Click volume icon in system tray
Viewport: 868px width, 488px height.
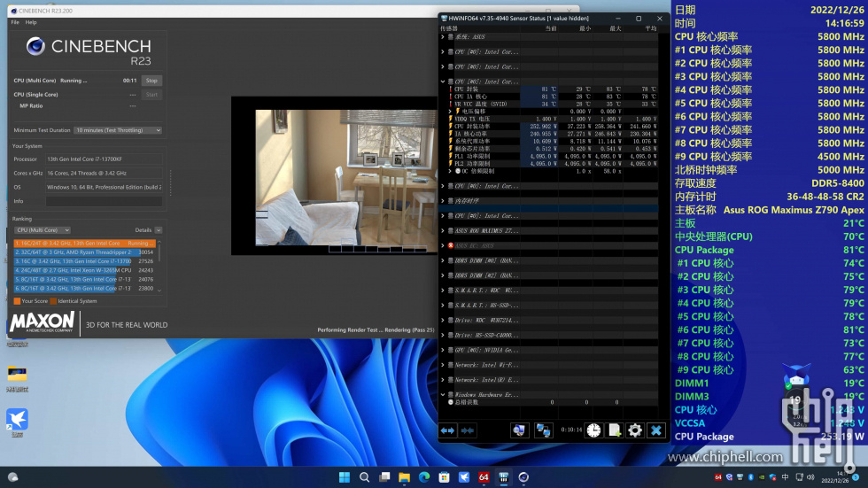[x=810, y=477]
